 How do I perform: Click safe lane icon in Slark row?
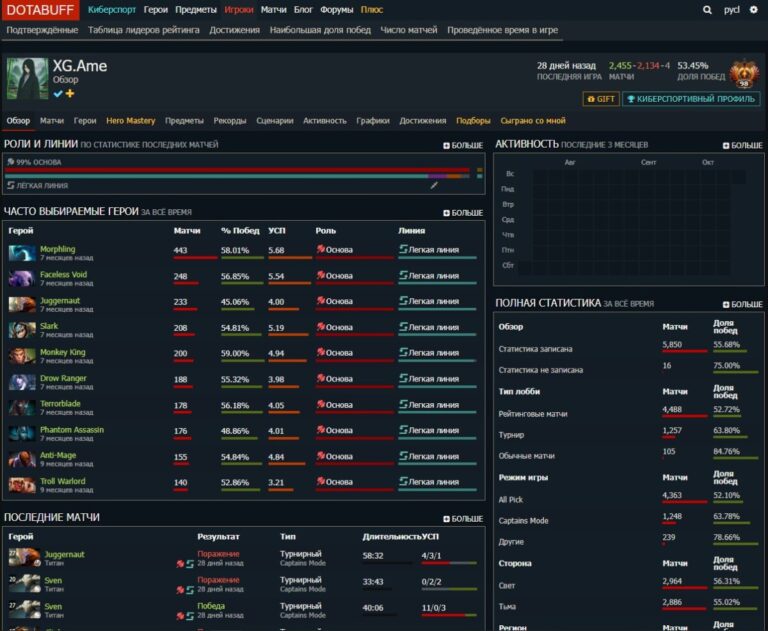[403, 327]
